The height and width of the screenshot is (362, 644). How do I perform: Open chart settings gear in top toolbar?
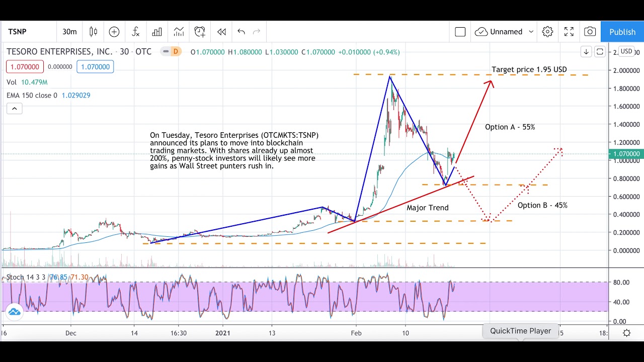[547, 32]
